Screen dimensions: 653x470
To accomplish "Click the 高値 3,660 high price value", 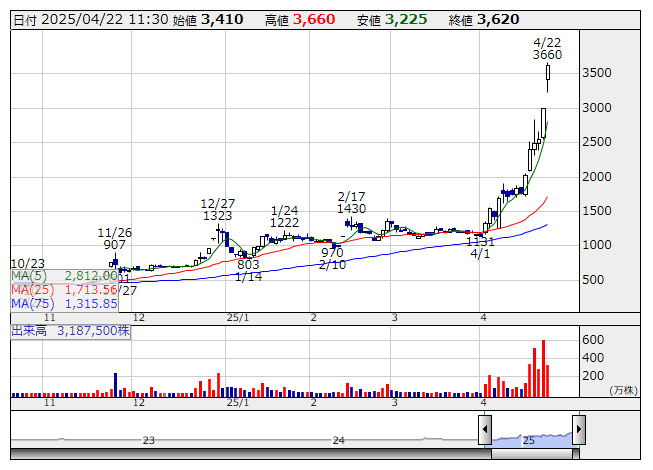I will pos(320,19).
